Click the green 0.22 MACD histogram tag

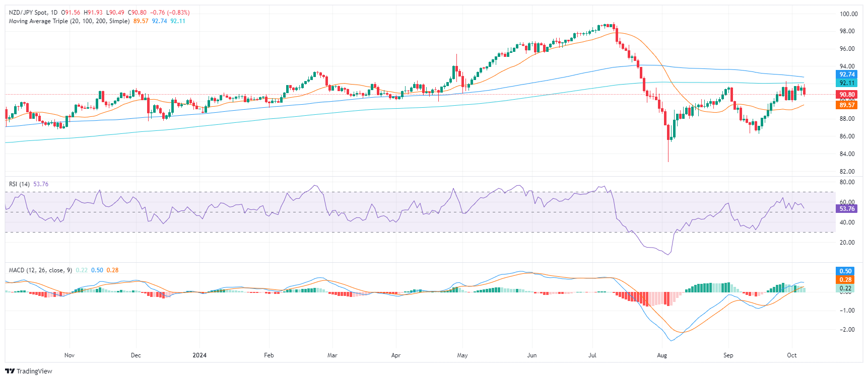845,288
